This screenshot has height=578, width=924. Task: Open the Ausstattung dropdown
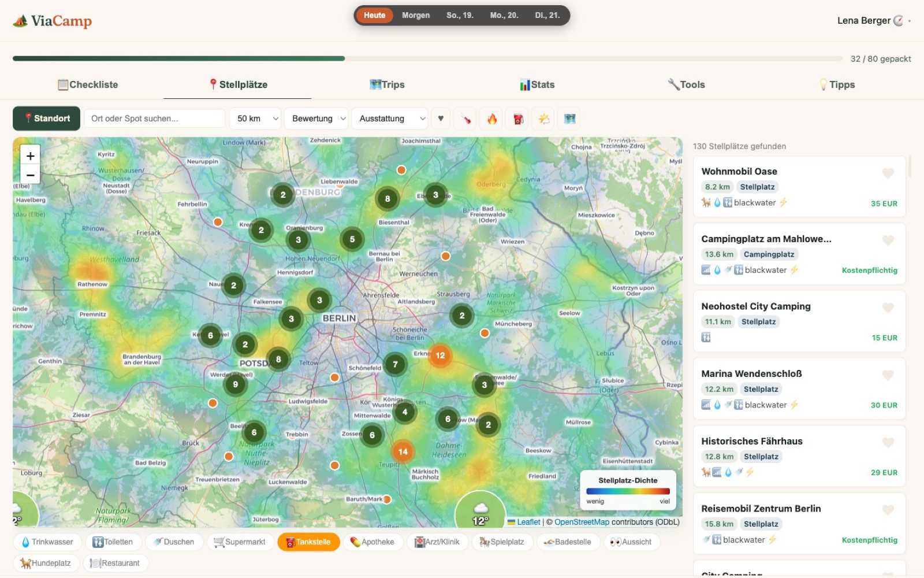pyautogui.click(x=389, y=118)
